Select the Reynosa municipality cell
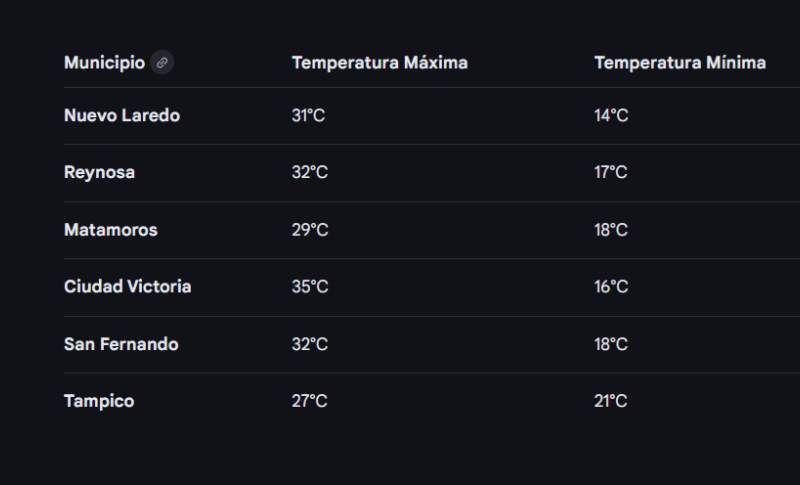Image resolution: width=800 pixels, height=485 pixels. 99,173
